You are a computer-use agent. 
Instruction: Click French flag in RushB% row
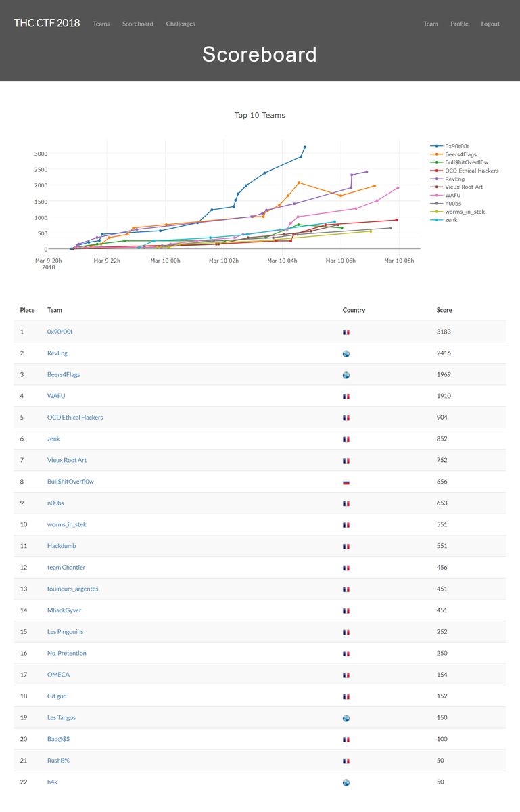point(346,761)
